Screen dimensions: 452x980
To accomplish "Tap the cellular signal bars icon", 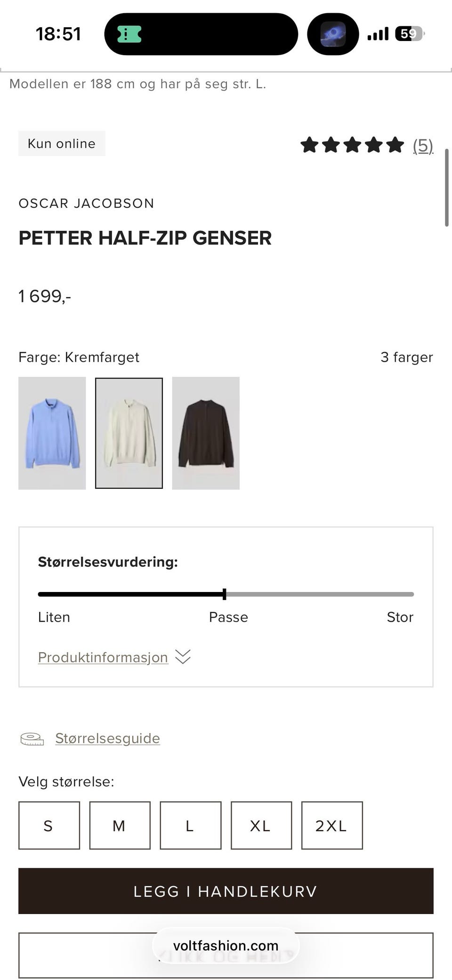I will tap(378, 34).
